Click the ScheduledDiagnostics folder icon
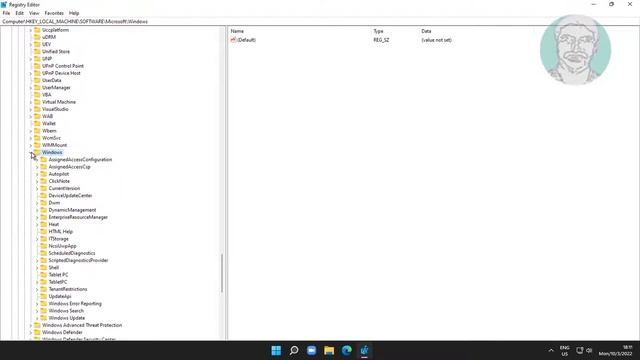This screenshot has width=640, height=360. tap(44, 253)
